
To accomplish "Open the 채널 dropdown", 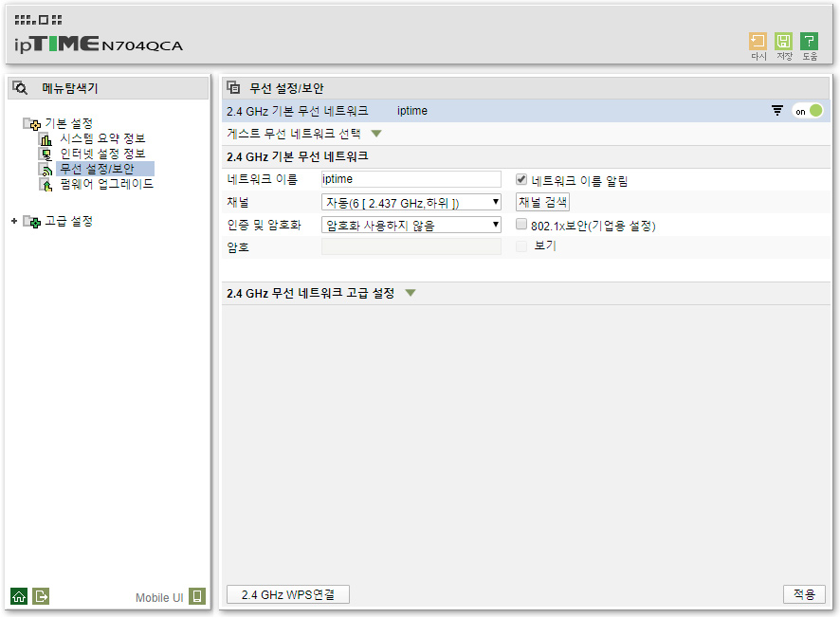I will pyautogui.click(x=411, y=203).
